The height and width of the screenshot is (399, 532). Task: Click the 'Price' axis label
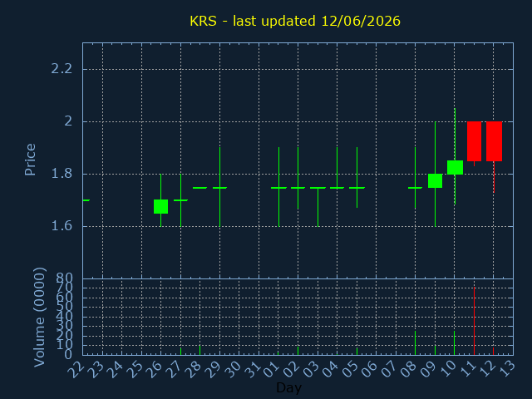point(30,160)
